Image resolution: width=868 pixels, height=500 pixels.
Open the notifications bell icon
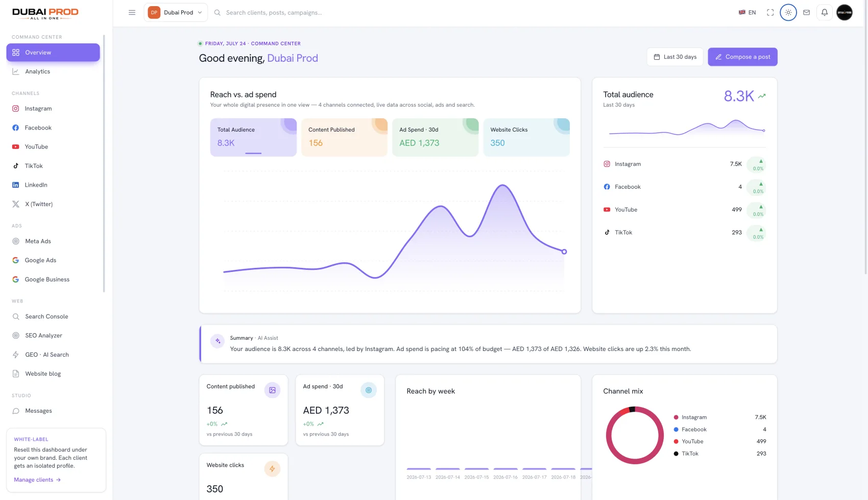pos(825,13)
